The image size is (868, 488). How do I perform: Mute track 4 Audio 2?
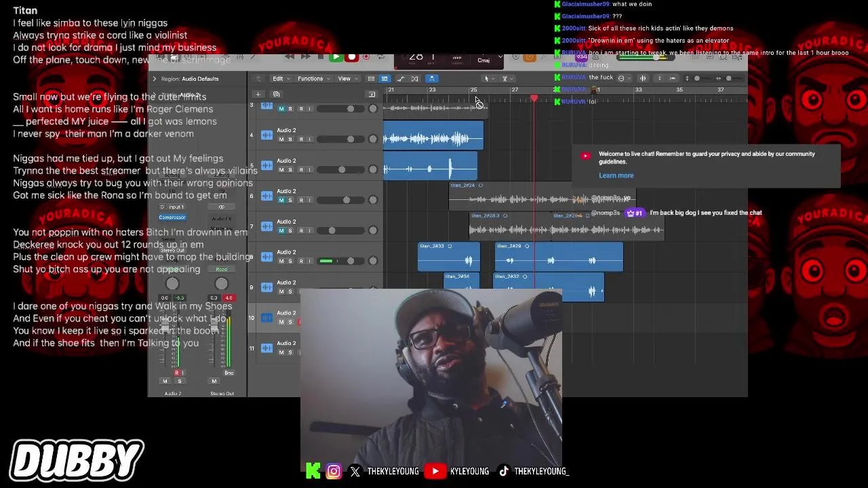click(281, 139)
